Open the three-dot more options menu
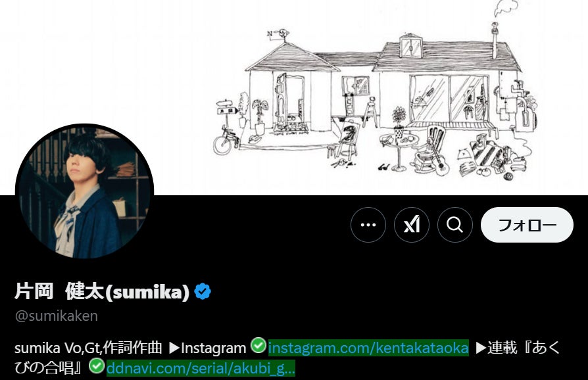Image resolution: width=588 pixels, height=380 pixels. tap(368, 225)
